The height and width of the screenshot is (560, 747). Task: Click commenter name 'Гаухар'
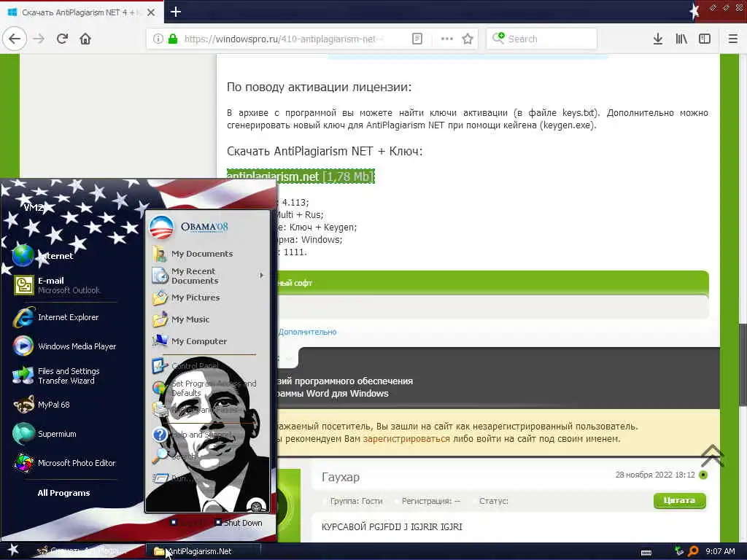coord(341,477)
